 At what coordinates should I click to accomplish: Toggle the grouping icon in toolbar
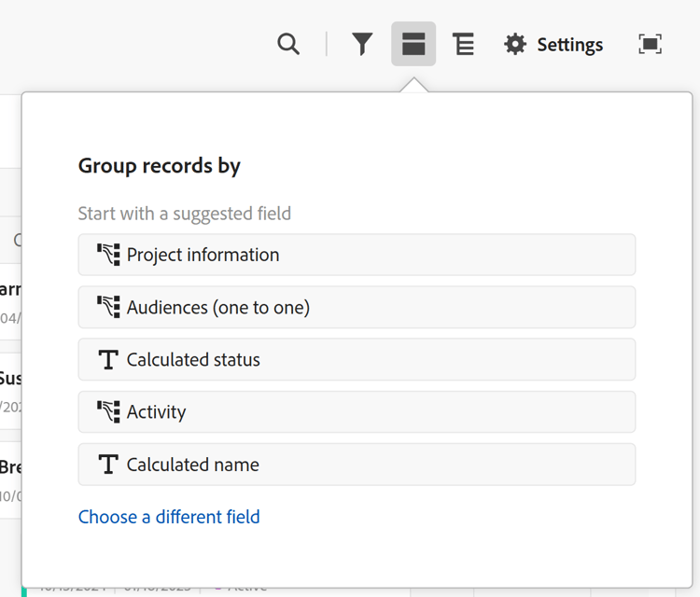point(413,44)
